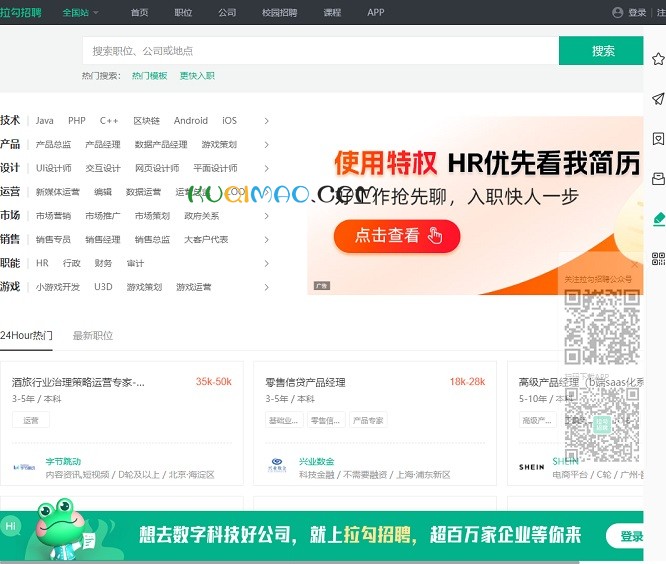
Task: Open 课程 in top navigation
Action: [332, 13]
